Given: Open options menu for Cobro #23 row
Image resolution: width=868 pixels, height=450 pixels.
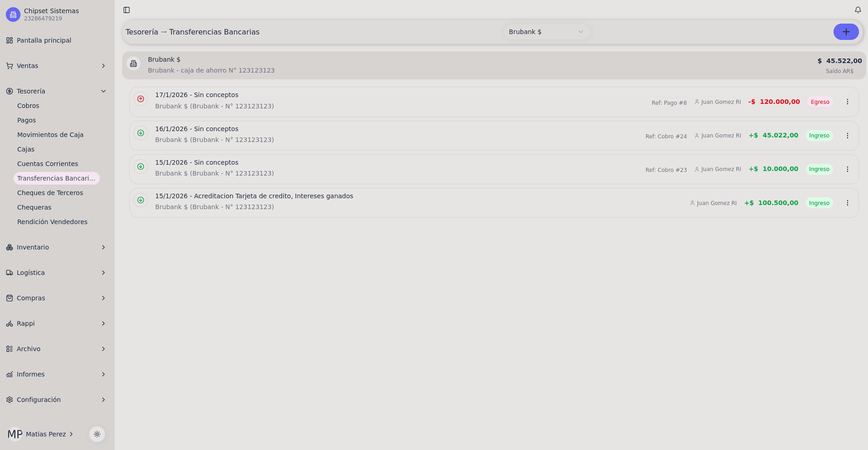Looking at the screenshot, I should [847, 169].
